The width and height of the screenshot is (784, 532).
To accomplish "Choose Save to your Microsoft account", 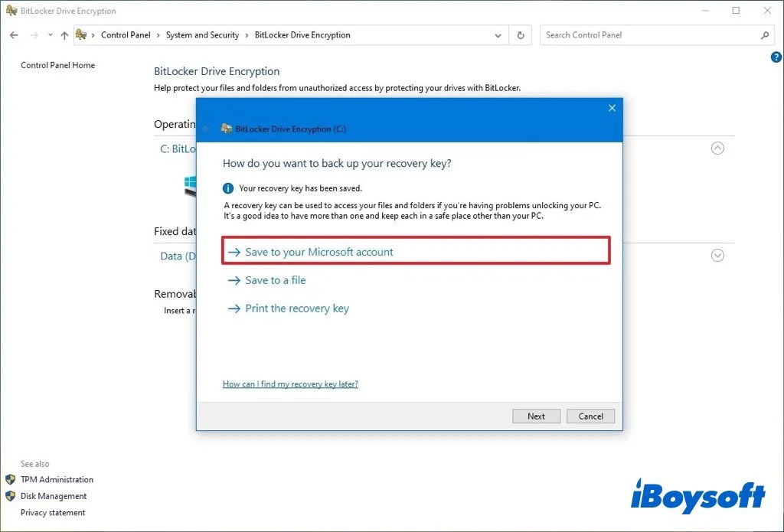I will (x=416, y=250).
